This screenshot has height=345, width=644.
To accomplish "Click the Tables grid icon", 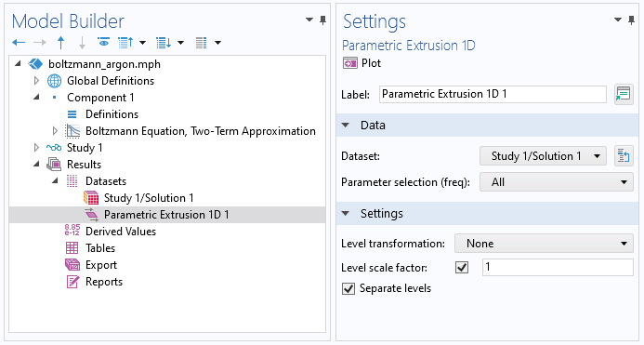I will [72, 248].
